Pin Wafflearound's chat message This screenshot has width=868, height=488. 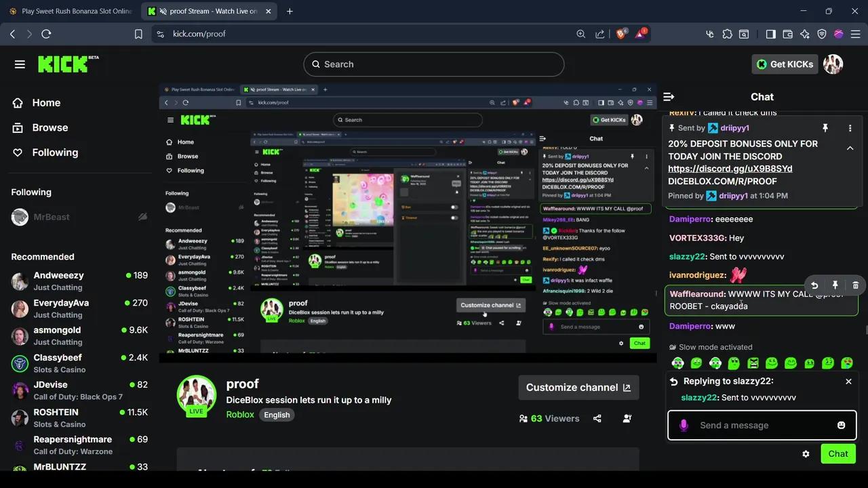point(835,285)
